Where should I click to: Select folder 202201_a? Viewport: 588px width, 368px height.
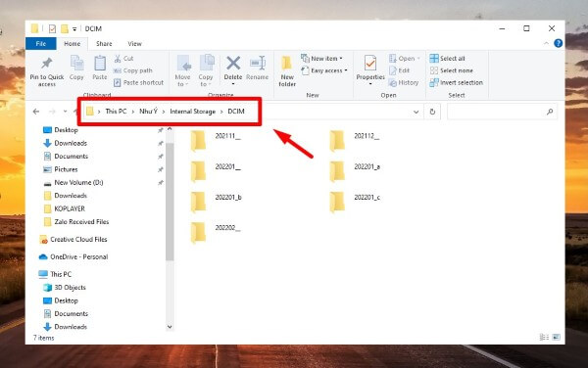(x=355, y=171)
